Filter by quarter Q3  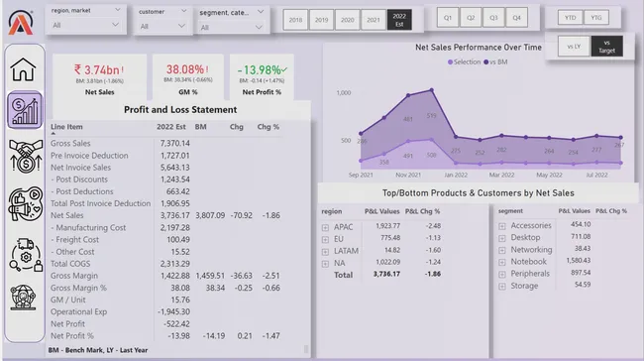coord(493,18)
